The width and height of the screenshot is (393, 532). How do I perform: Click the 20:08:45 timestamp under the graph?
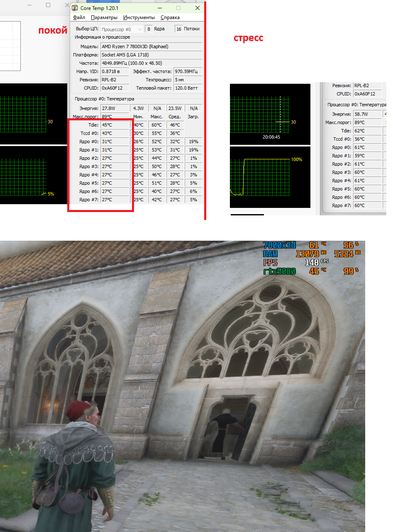(271, 137)
